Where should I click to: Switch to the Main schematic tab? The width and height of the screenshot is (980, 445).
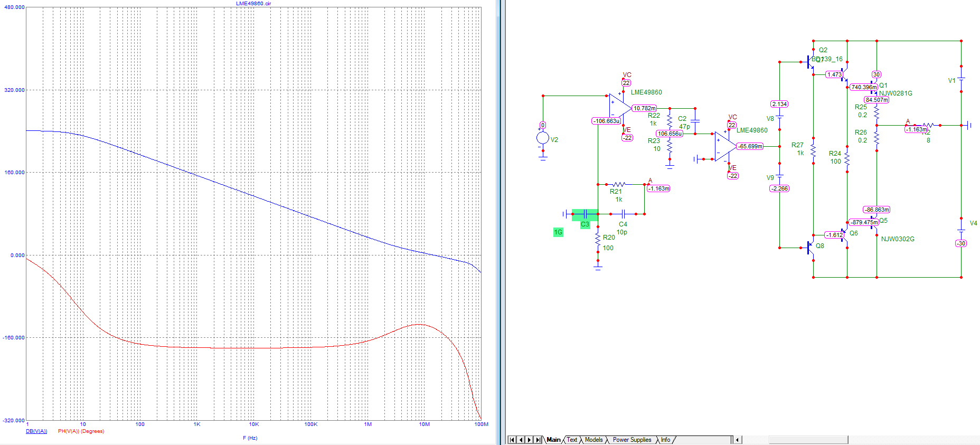[553, 440]
